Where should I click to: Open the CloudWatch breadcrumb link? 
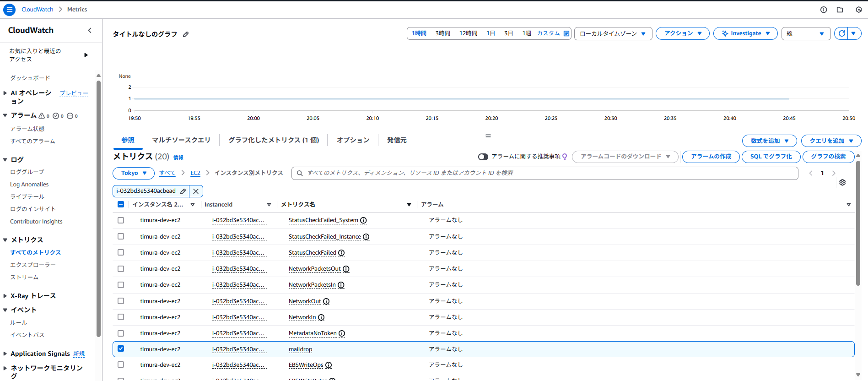point(38,10)
